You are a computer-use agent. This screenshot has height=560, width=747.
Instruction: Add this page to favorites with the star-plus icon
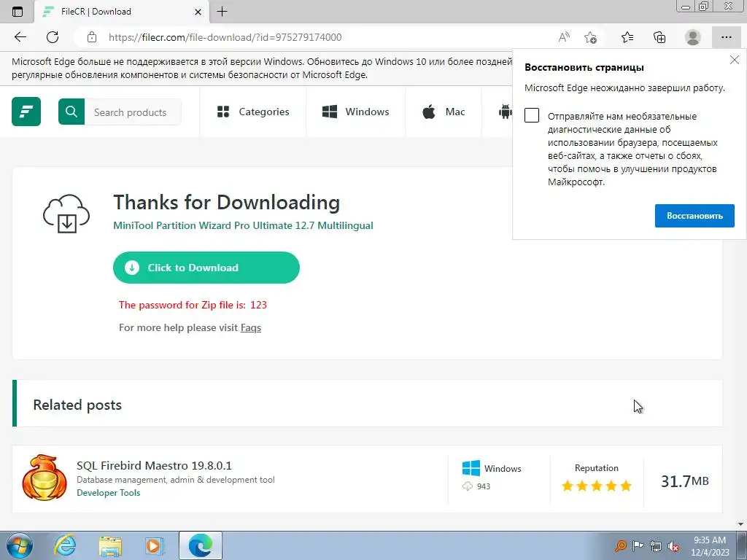[x=590, y=37]
